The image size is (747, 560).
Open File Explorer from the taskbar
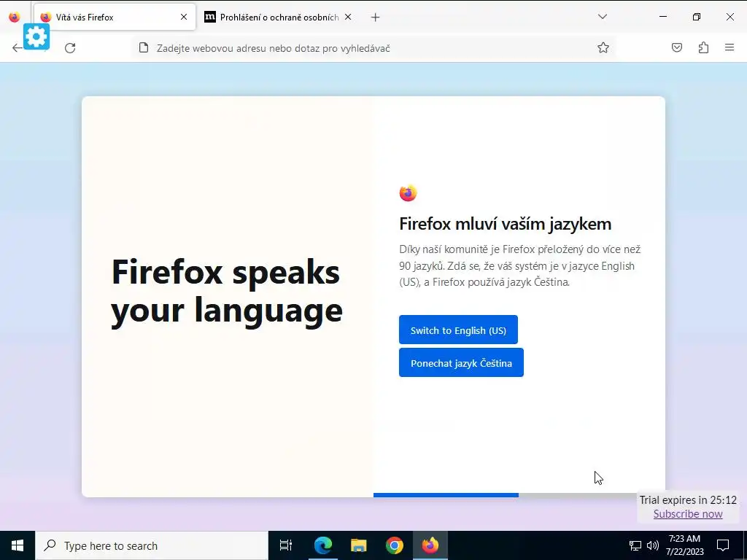point(359,545)
